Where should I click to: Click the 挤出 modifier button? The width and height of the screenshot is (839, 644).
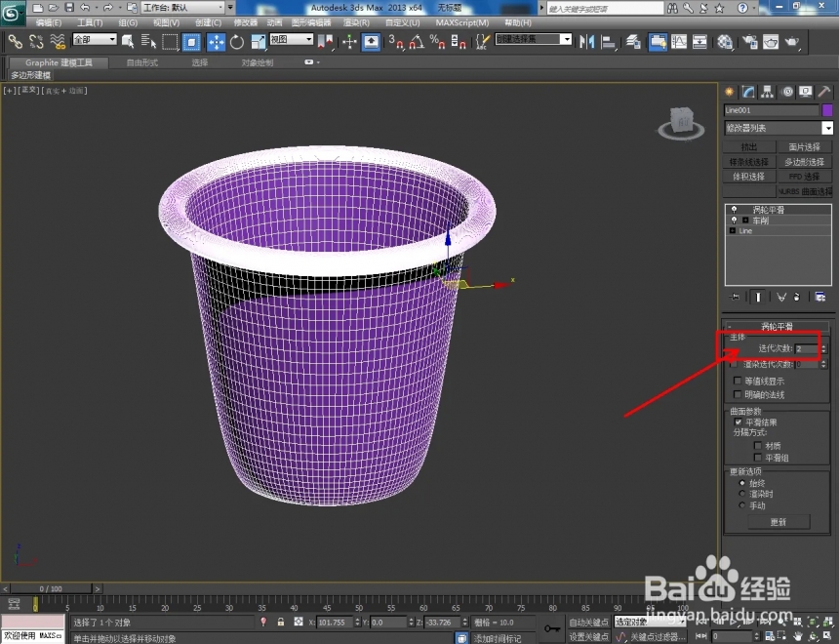pyautogui.click(x=749, y=146)
